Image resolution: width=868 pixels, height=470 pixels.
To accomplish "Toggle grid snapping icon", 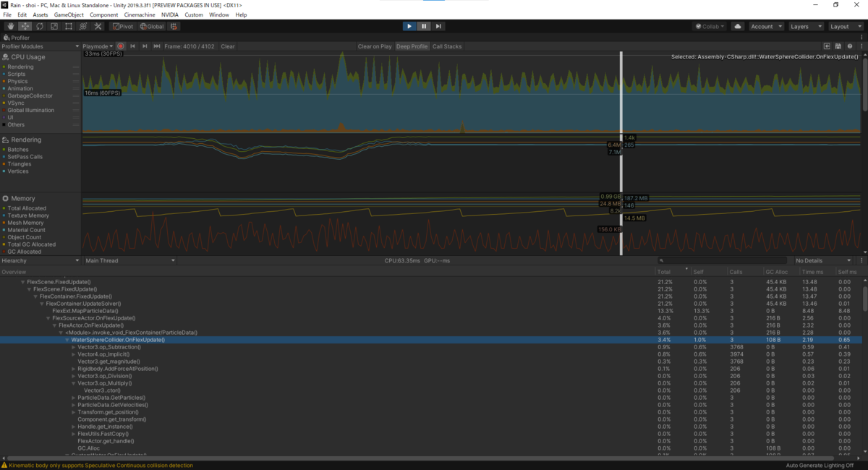I will pos(174,26).
